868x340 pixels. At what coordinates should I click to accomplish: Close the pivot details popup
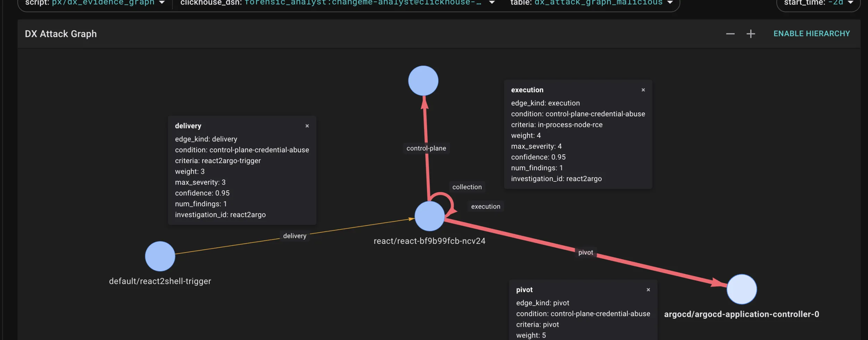tap(648, 290)
